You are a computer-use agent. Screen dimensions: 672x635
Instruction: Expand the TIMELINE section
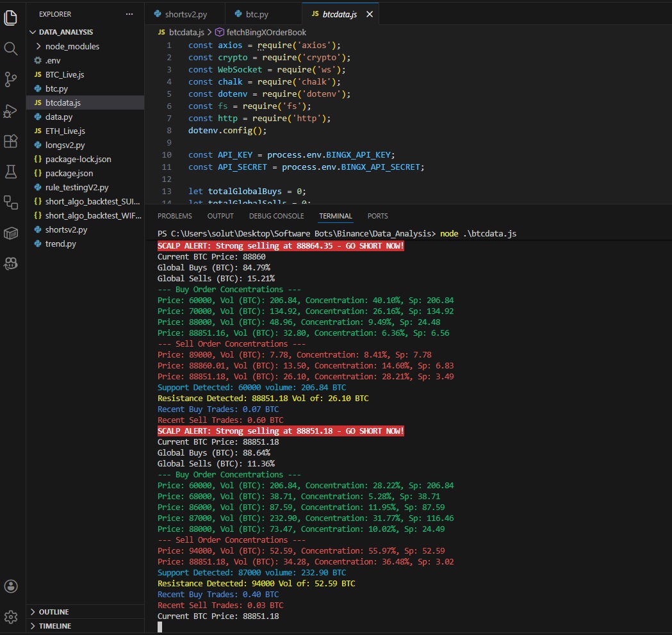[55, 626]
